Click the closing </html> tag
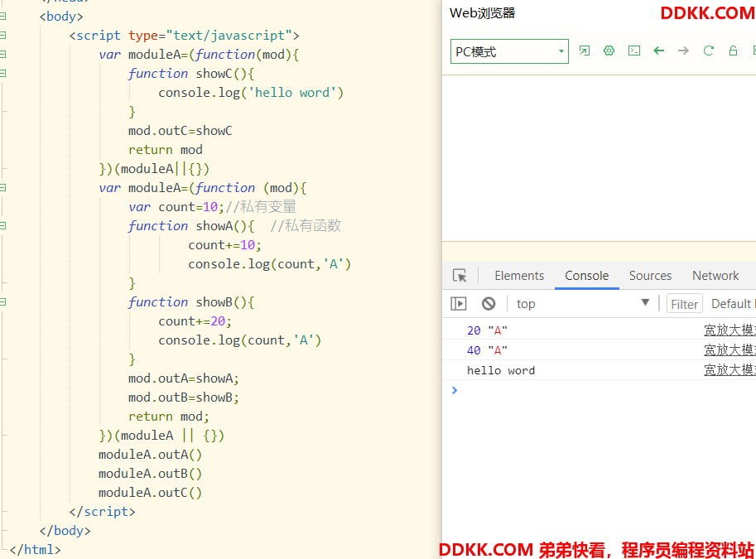Screen dimensions: 756x559 click(36, 550)
